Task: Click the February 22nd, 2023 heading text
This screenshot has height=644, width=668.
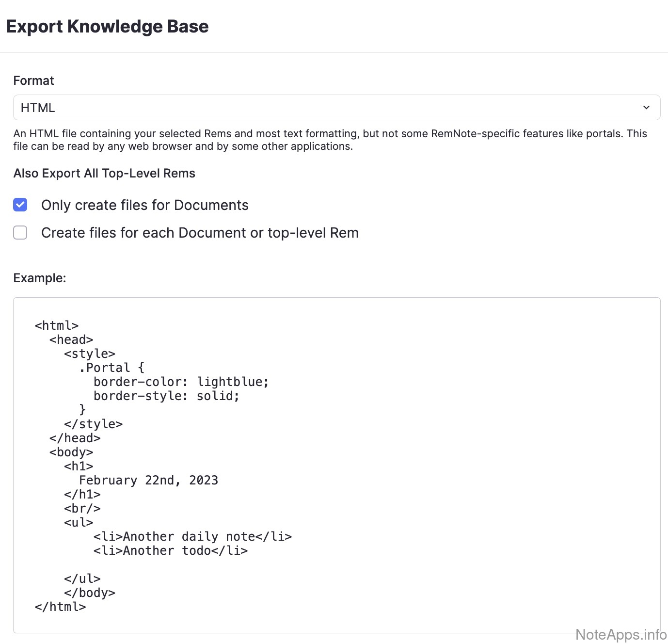Action: tap(148, 480)
